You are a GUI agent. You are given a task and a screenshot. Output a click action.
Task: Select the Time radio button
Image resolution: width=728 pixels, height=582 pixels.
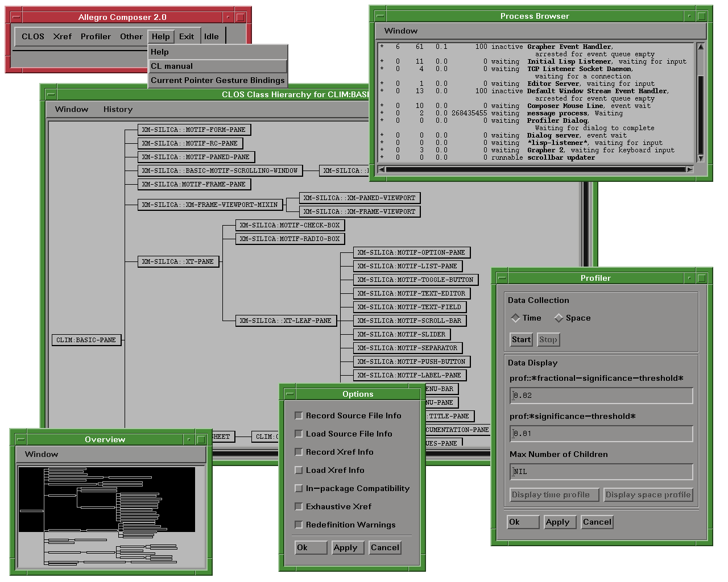pyautogui.click(x=526, y=318)
